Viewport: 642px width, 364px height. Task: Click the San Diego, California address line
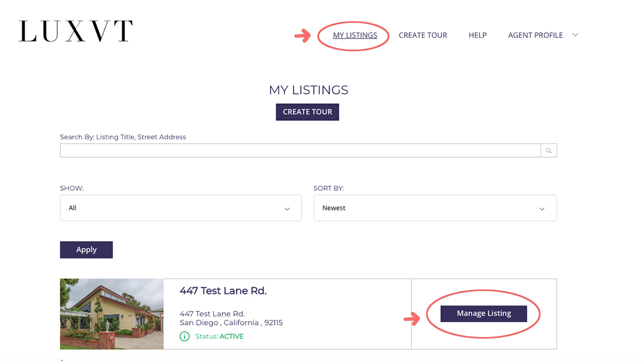click(231, 323)
